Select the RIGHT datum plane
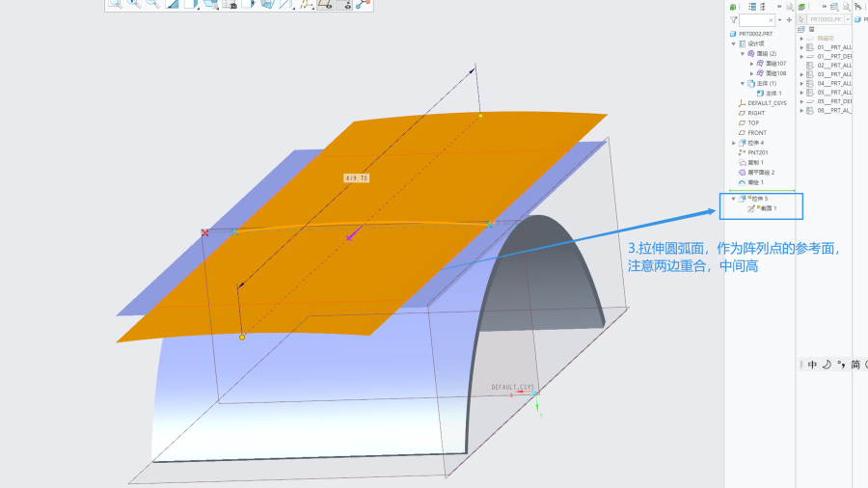This screenshot has width=868, height=488. pyautogui.click(x=756, y=113)
